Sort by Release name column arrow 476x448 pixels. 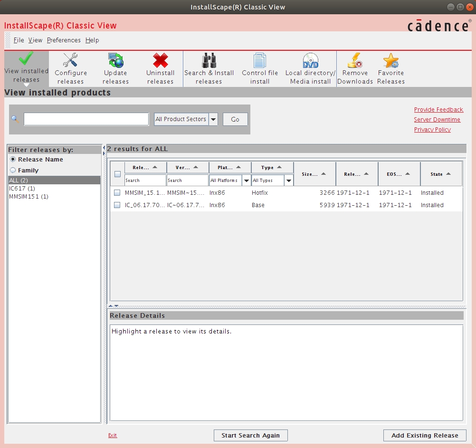tap(155, 167)
